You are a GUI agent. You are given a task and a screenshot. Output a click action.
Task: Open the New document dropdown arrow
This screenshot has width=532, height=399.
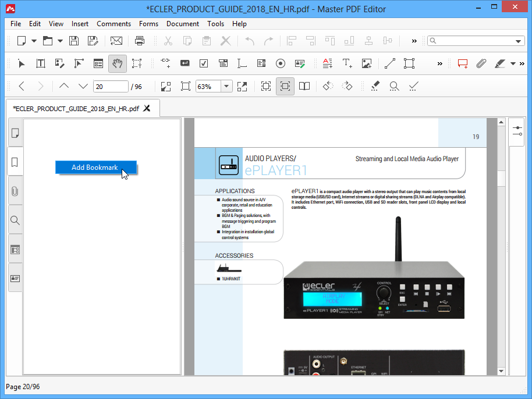[34, 41]
